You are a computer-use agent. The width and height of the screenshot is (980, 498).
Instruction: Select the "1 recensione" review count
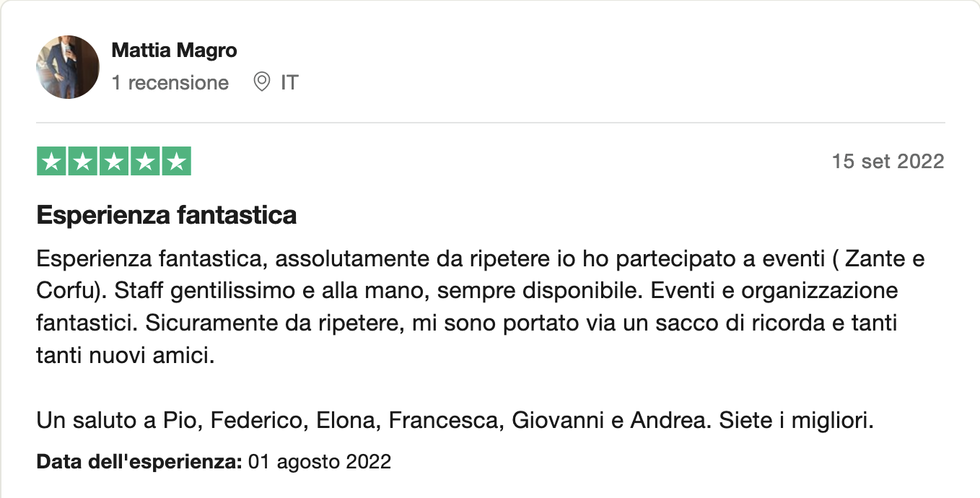(170, 83)
